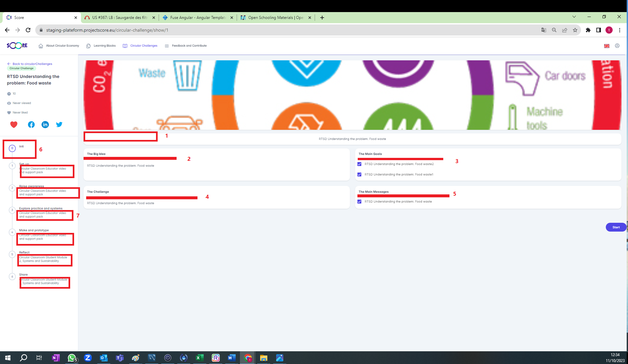Select step 3 Explore practice and systems

[x=40, y=208]
